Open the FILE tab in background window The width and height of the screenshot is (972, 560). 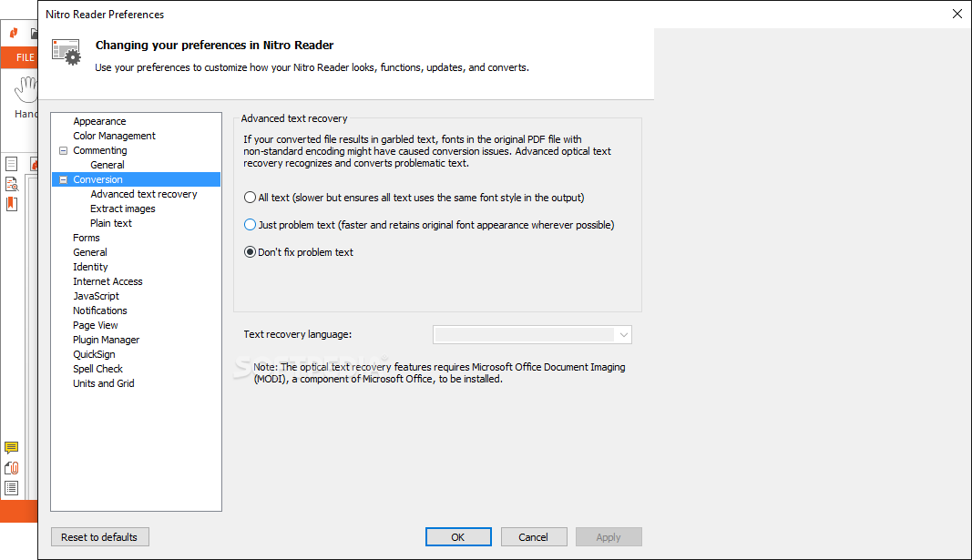click(x=24, y=57)
